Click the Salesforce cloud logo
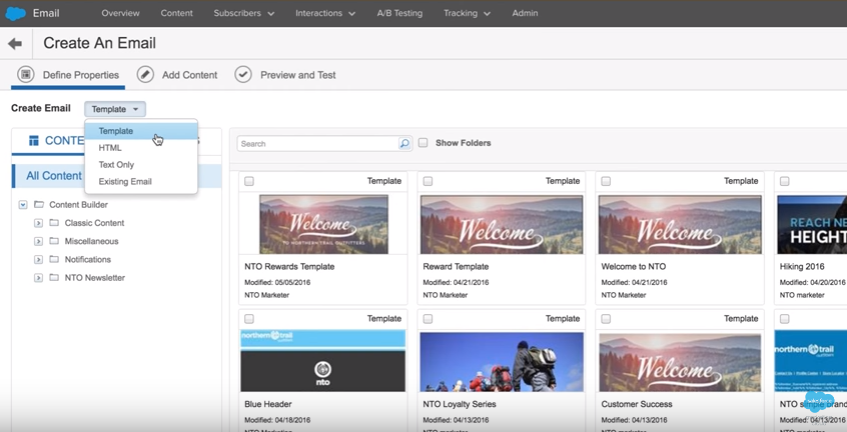The height and width of the screenshot is (432, 847). [15, 13]
